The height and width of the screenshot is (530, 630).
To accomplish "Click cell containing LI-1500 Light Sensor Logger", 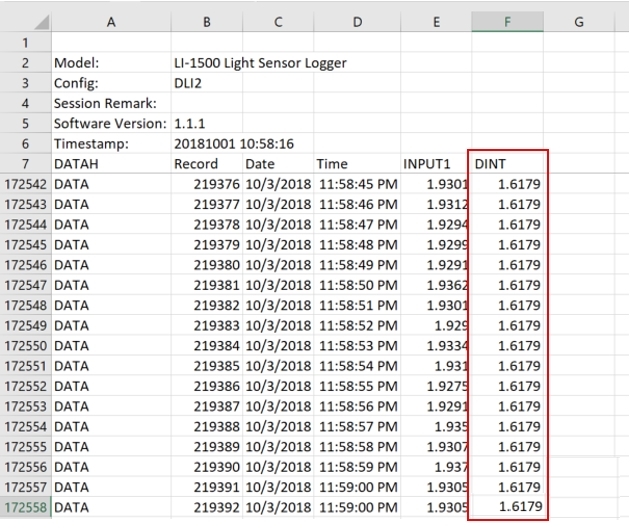I will [260, 63].
